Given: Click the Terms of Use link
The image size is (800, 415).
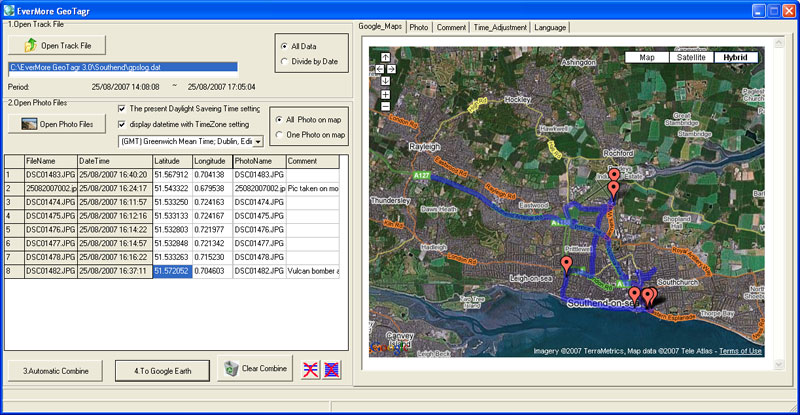Looking at the screenshot, I should [x=740, y=351].
